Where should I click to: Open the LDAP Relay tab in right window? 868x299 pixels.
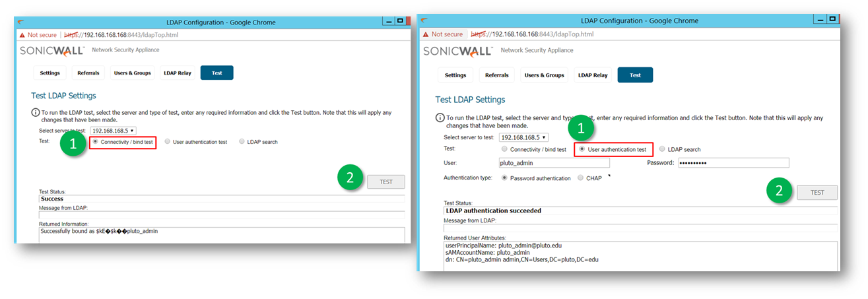pos(592,75)
